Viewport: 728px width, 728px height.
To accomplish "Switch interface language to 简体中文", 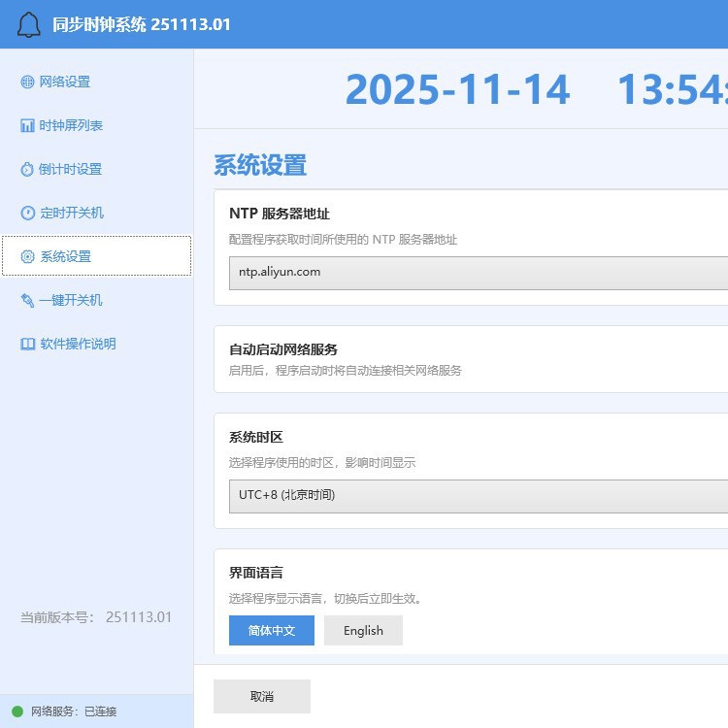I will pyautogui.click(x=272, y=631).
